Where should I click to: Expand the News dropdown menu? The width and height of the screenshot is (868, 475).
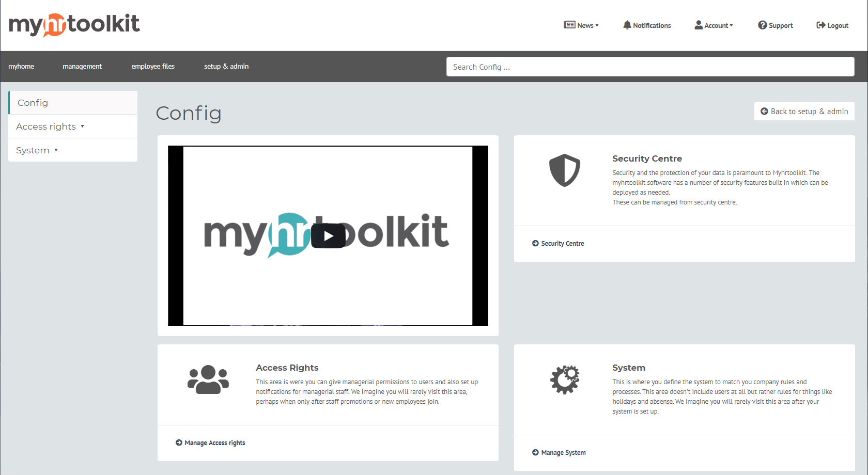coord(581,25)
